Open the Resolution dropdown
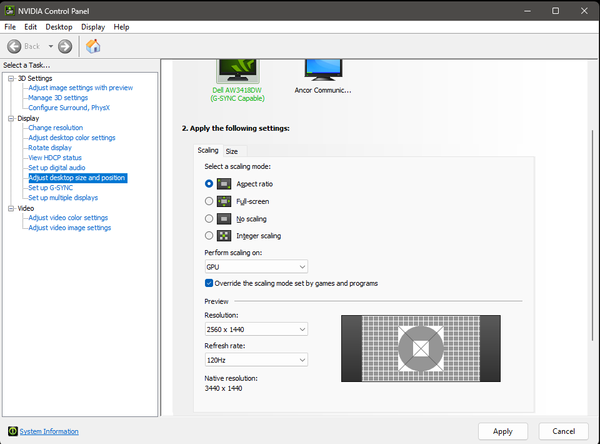The height and width of the screenshot is (444, 600). 255,329
